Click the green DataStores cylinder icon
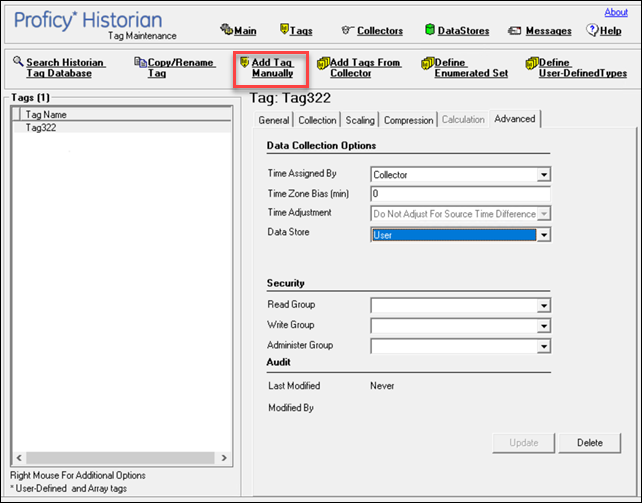Viewport: 642px width, 503px height. [x=430, y=29]
